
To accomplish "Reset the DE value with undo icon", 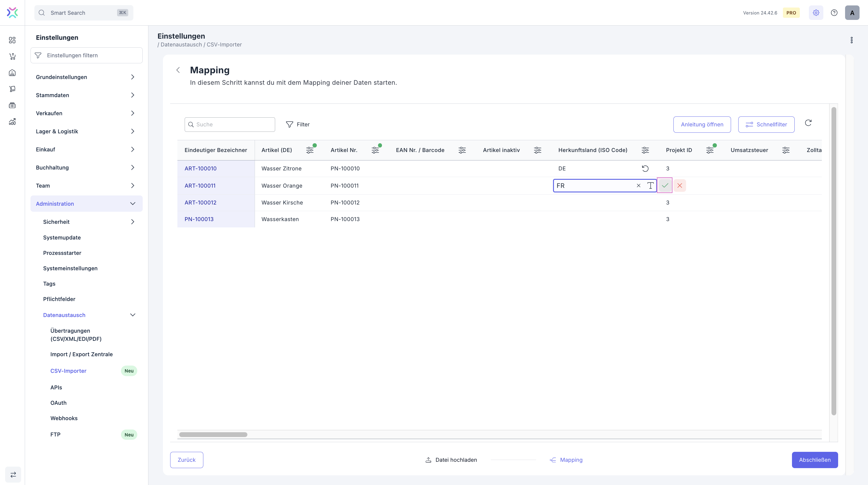I will tap(645, 168).
